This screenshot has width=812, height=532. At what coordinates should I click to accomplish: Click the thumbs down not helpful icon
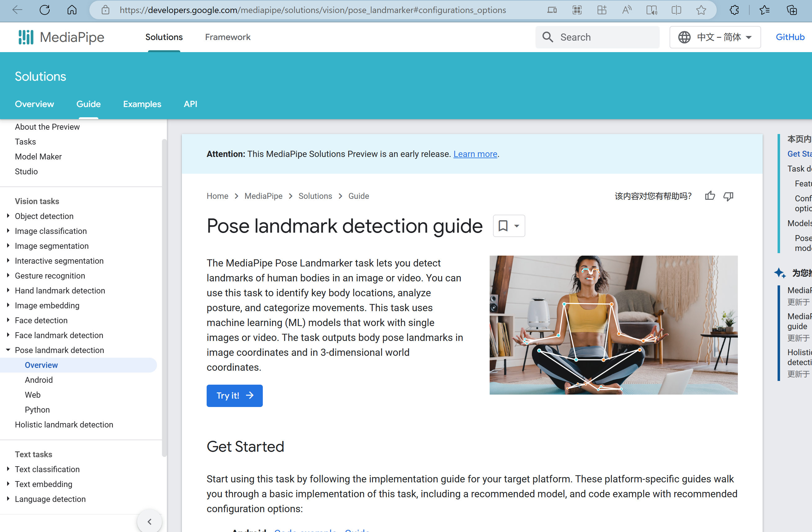point(728,197)
